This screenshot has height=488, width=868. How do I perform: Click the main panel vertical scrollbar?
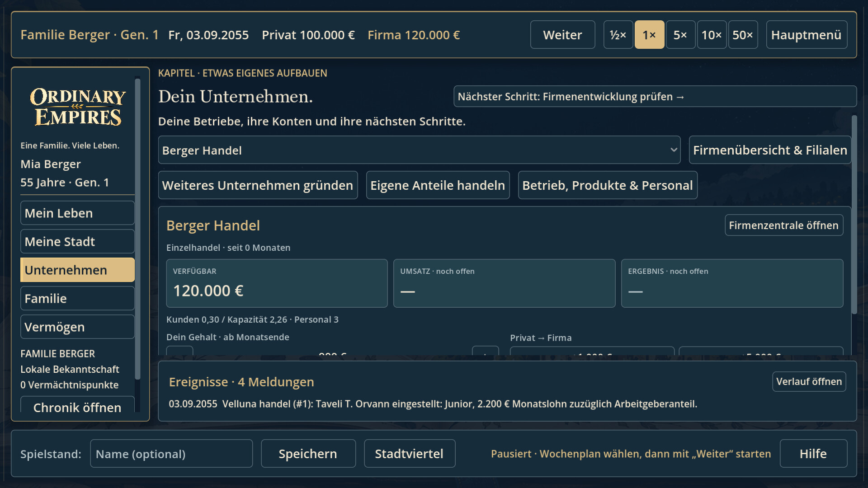point(854,215)
